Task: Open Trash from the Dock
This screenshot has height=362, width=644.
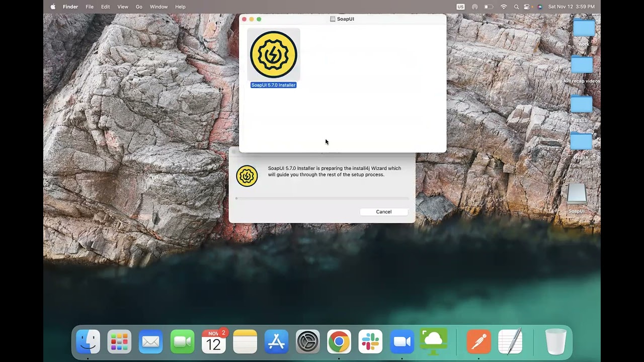Action: coord(556,342)
